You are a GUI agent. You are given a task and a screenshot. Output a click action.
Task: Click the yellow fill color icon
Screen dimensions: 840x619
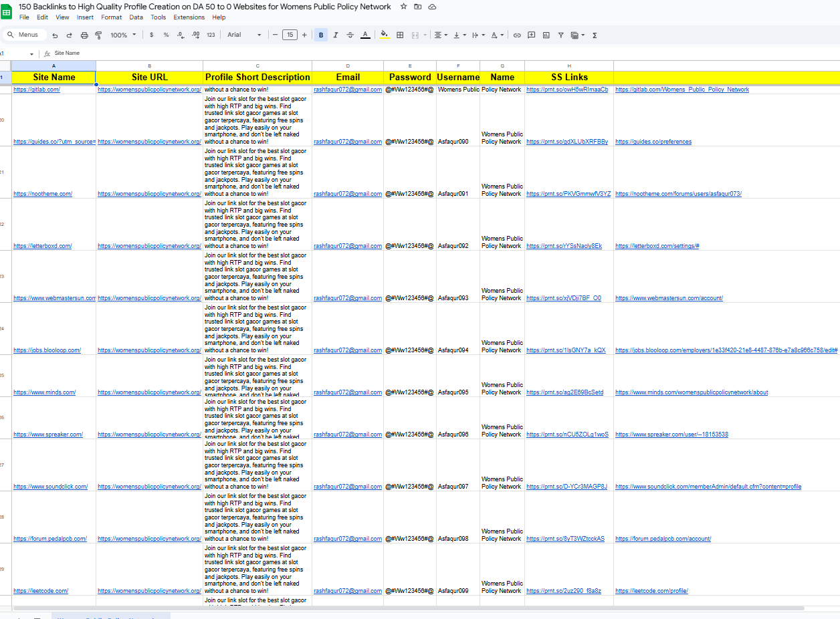pyautogui.click(x=384, y=35)
